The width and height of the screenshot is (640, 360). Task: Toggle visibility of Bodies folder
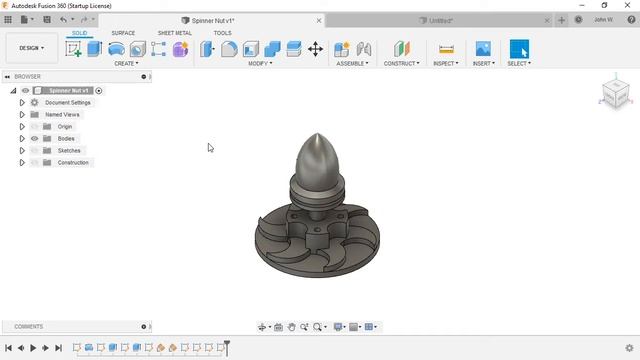[x=35, y=139]
